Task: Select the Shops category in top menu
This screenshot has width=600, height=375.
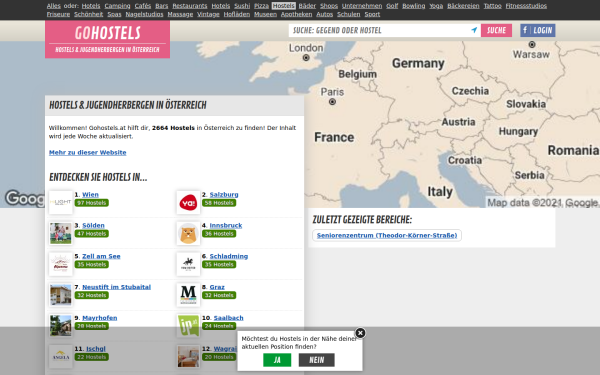Action: tap(329, 6)
